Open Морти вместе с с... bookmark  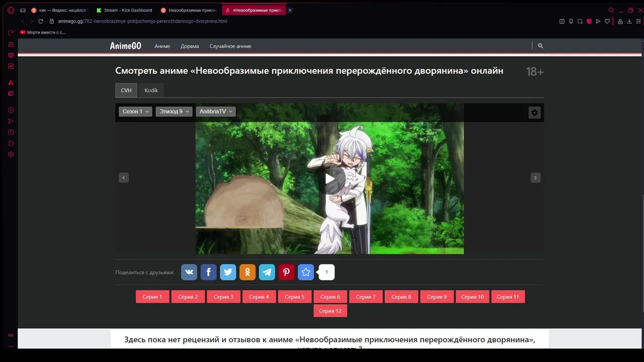coord(43,32)
